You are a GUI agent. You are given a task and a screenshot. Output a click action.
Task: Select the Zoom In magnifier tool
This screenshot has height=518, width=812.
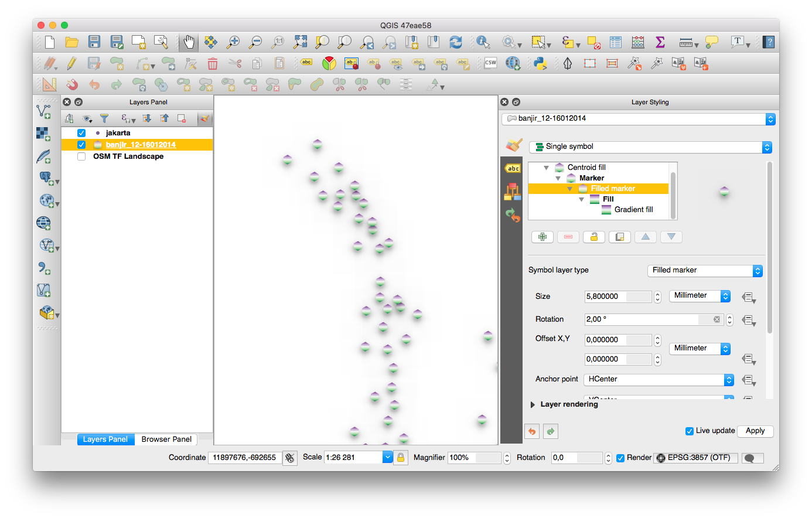[x=233, y=42]
